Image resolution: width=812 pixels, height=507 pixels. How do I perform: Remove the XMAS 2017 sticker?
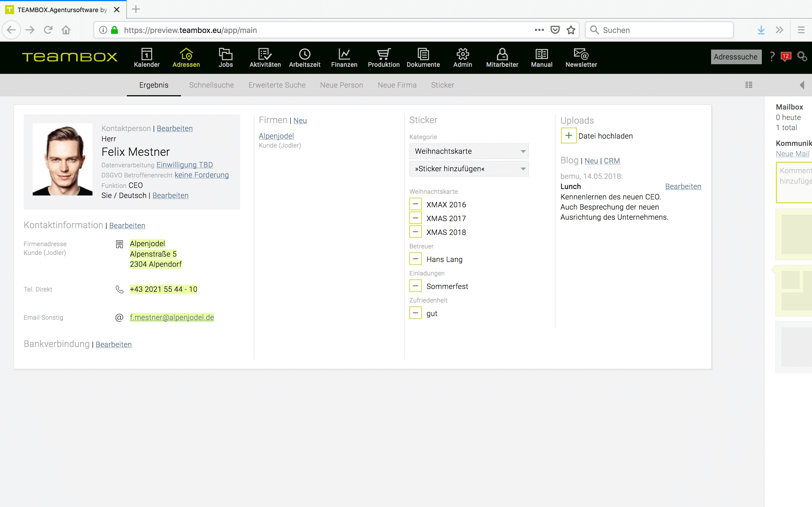pos(415,218)
